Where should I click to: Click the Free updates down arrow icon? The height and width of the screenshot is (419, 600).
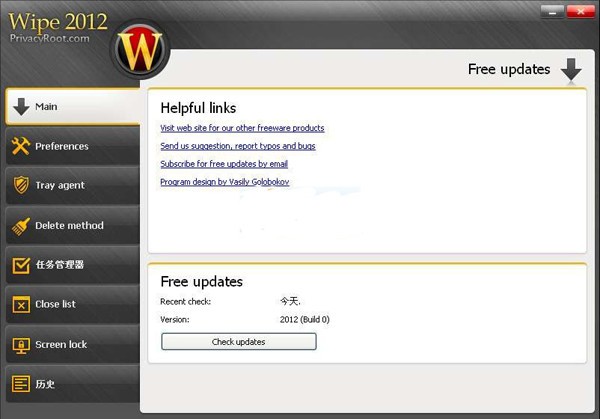tap(570, 69)
